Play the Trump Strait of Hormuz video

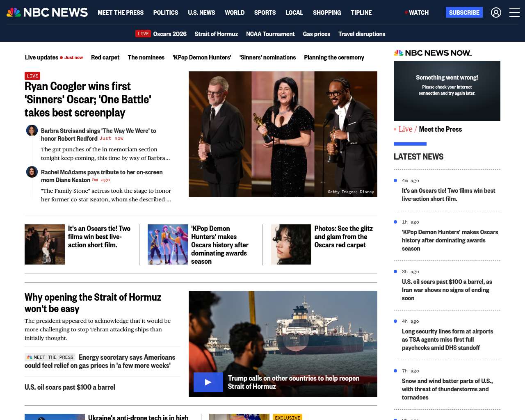(x=208, y=382)
